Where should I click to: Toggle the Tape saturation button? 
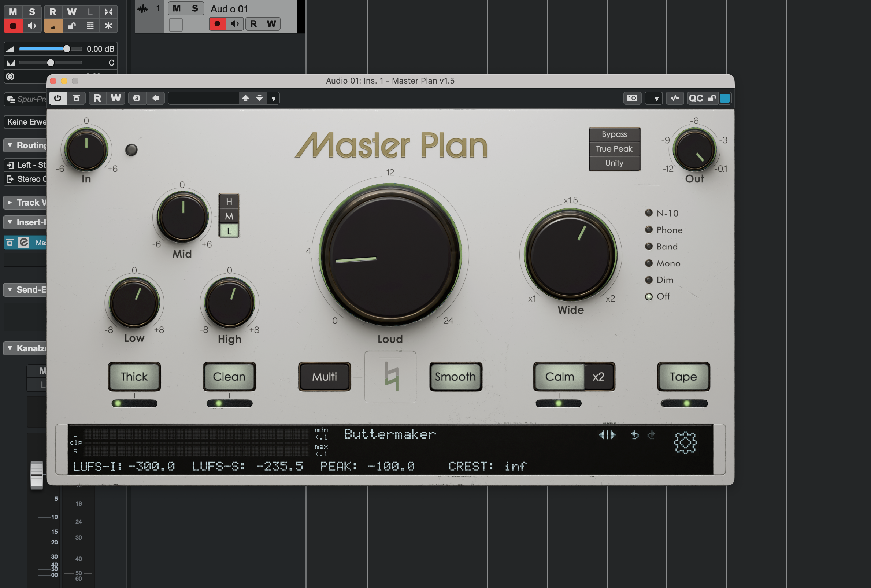click(x=683, y=377)
